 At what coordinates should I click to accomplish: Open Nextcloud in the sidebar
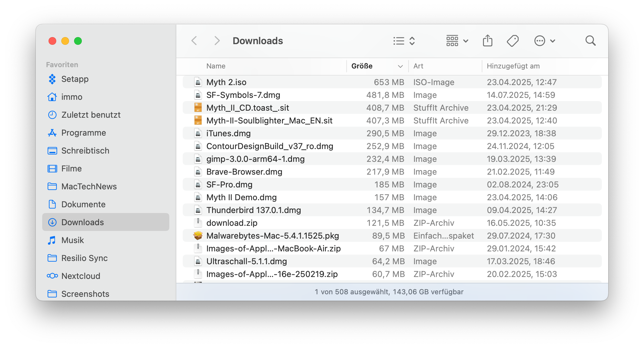tap(106, 276)
